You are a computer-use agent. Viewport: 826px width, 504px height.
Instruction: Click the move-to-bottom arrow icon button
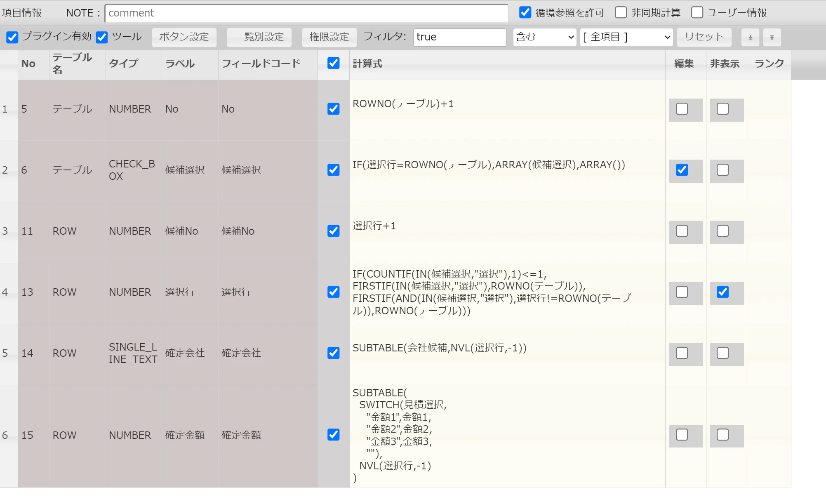tap(750, 37)
